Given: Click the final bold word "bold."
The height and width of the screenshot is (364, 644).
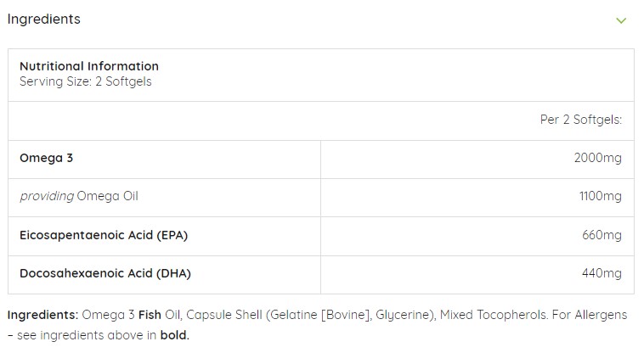Looking at the screenshot, I should (175, 335).
